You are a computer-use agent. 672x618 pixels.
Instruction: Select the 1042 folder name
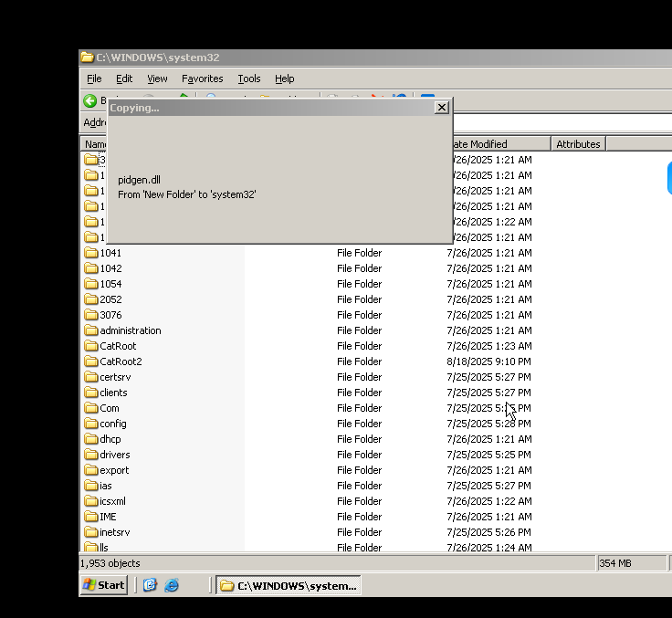110,268
